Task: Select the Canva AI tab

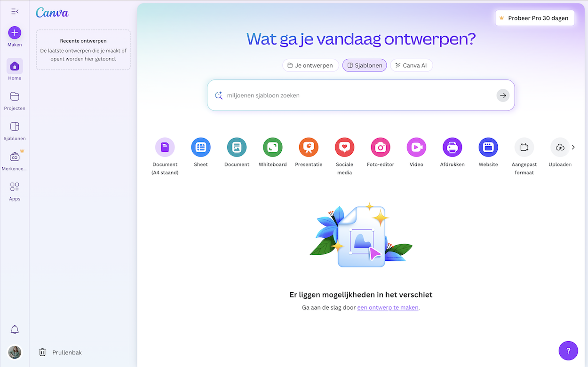Action: tap(411, 65)
